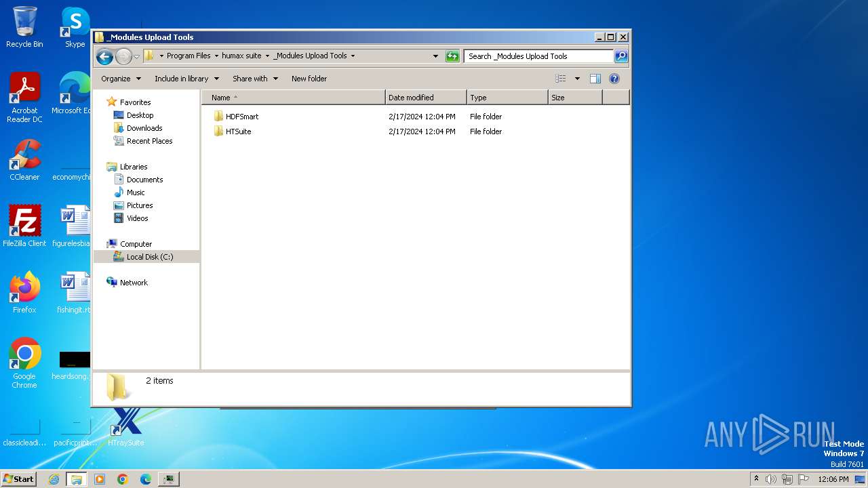The width and height of the screenshot is (868, 488).
Task: Open the Organize menu
Action: pyautogui.click(x=121, y=79)
